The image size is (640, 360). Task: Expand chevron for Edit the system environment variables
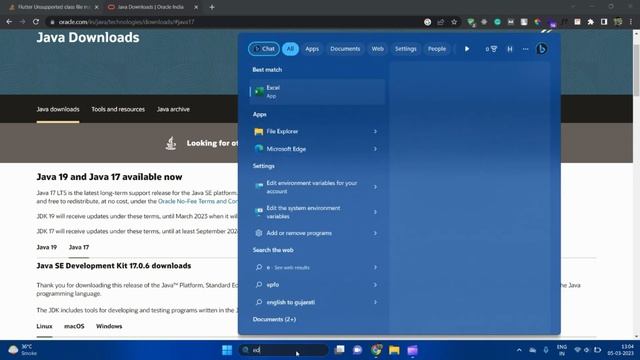pos(375,212)
